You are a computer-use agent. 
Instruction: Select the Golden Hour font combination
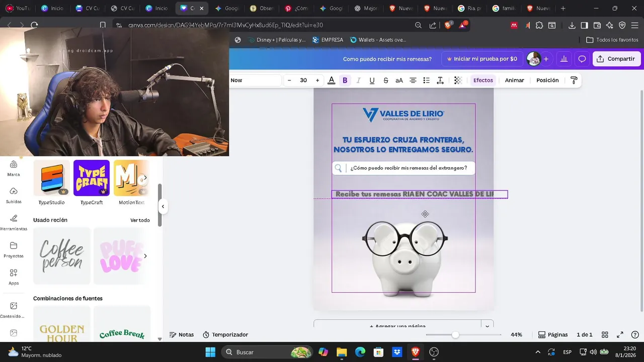62,324
